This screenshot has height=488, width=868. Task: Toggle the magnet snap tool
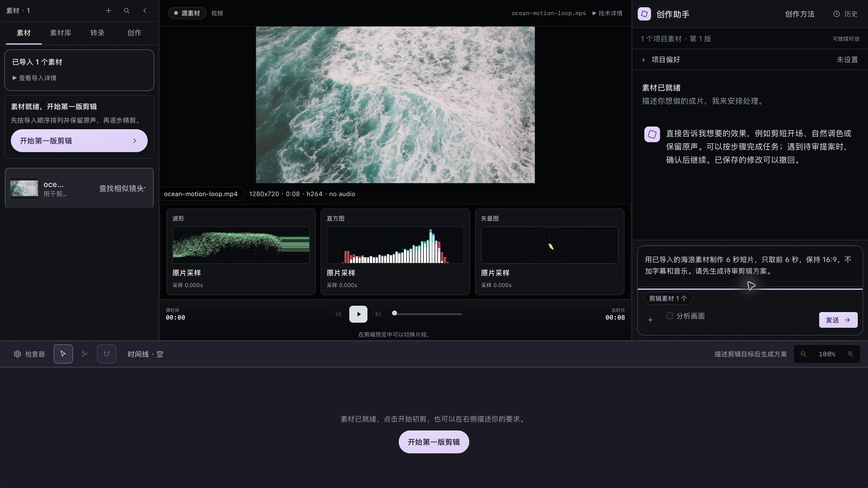point(106,354)
